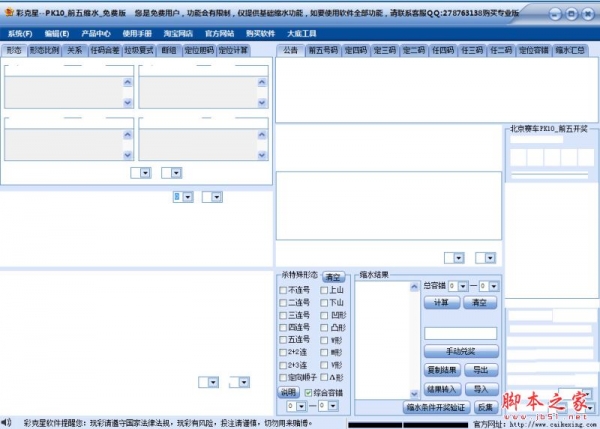
Task: Open the 定四码 tab
Action: 355,50
